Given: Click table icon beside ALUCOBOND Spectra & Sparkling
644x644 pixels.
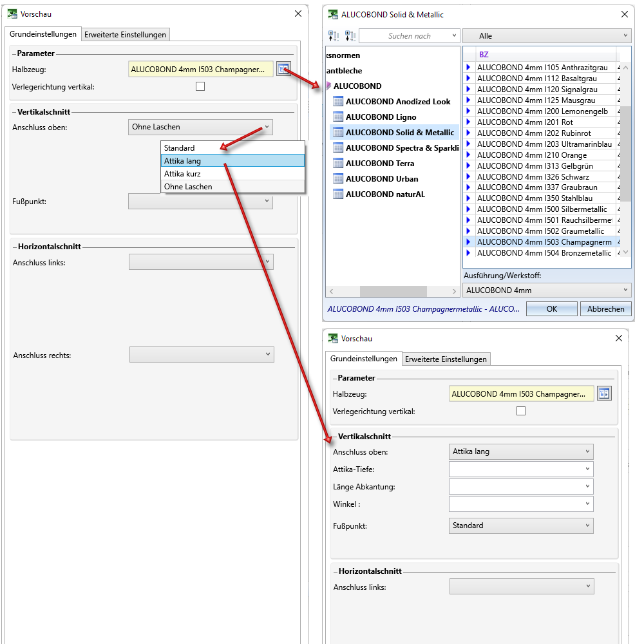Looking at the screenshot, I should click(338, 148).
